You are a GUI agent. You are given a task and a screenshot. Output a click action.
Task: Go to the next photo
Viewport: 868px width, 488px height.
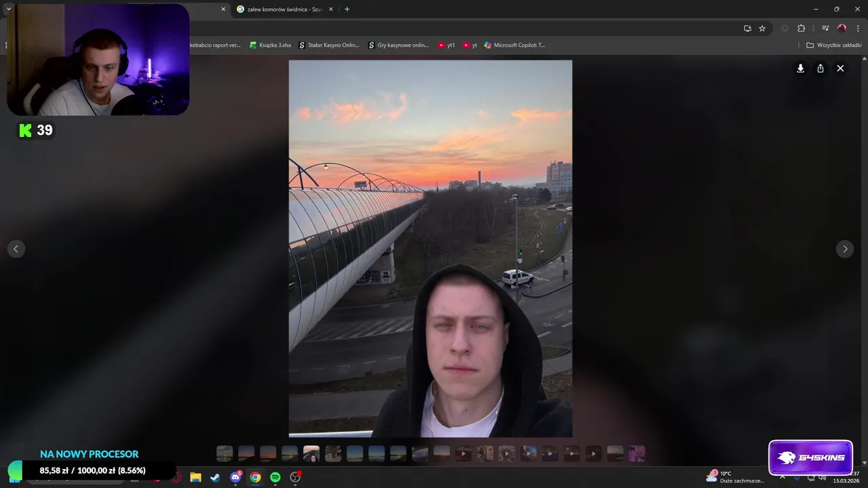pyautogui.click(x=845, y=249)
